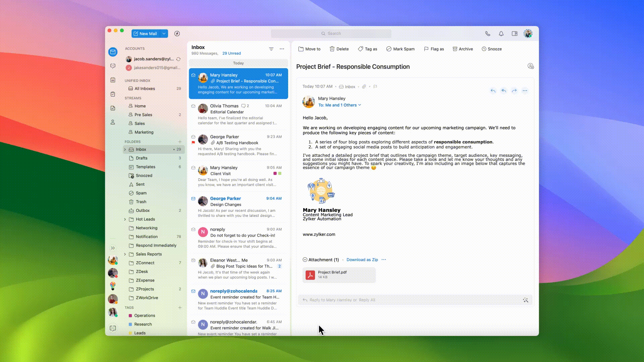Viewport: 644px width, 362px height.
Task: Open the Contacts icon in left rail
Action: click(113, 122)
